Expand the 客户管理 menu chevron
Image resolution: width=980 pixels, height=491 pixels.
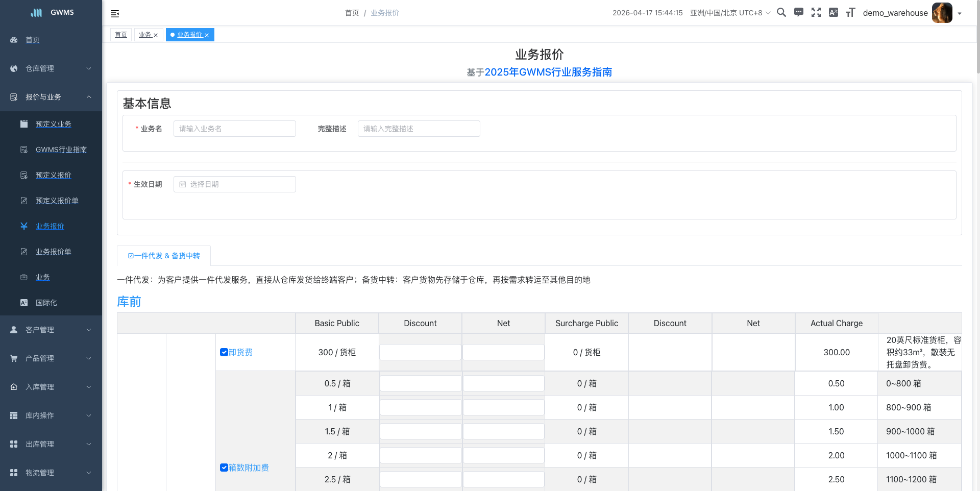pos(89,330)
